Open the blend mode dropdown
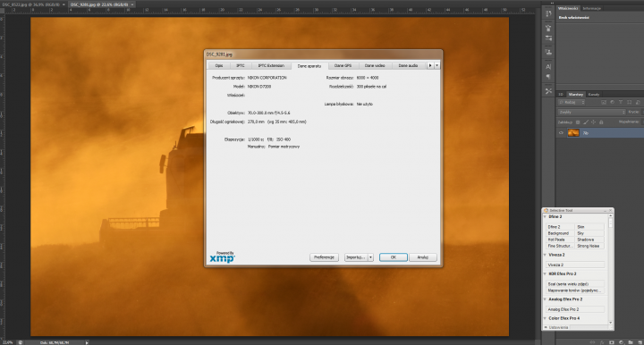The height and width of the screenshot is (345, 644). 591,112
